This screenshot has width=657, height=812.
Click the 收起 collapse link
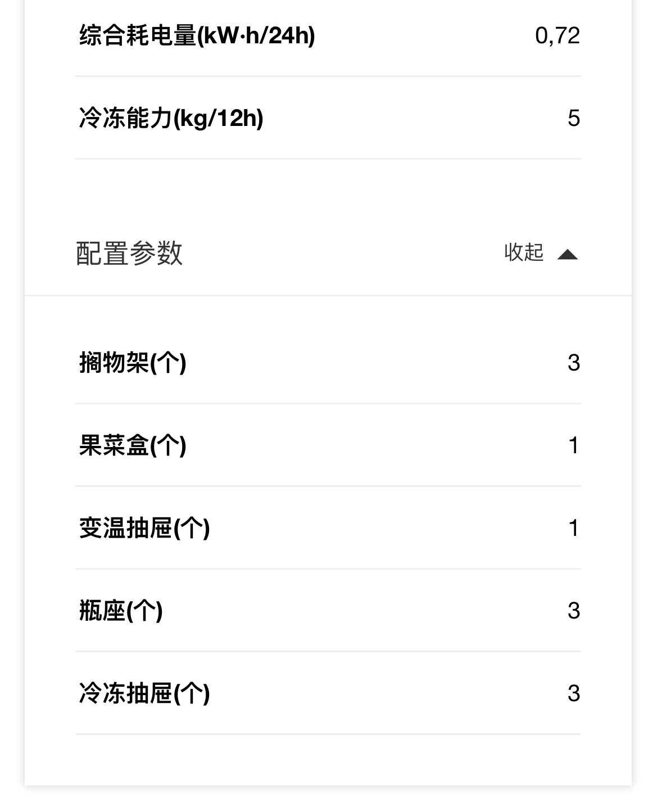tap(524, 252)
